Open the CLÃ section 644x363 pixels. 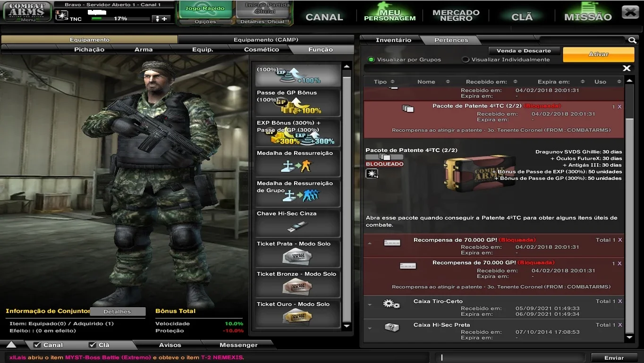[522, 17]
